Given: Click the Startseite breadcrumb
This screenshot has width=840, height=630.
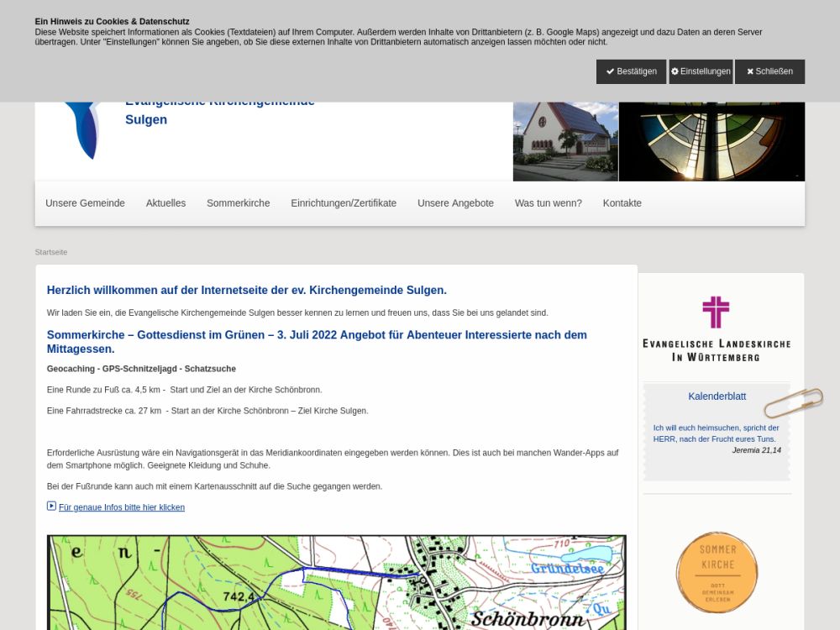Looking at the screenshot, I should click(x=51, y=252).
